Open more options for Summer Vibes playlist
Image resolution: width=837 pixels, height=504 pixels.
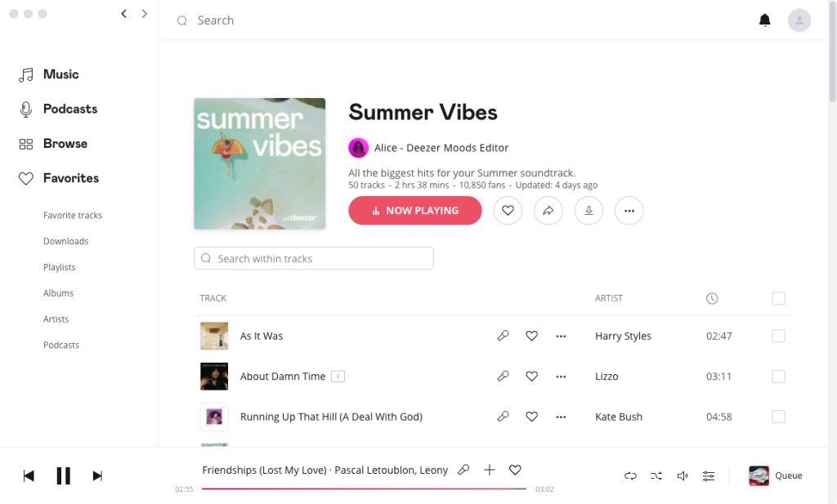(x=629, y=211)
